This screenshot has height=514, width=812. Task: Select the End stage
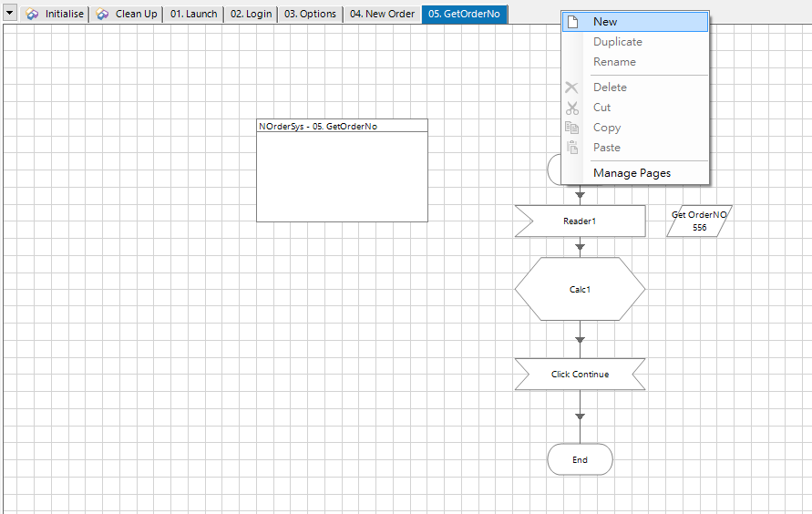(x=580, y=459)
